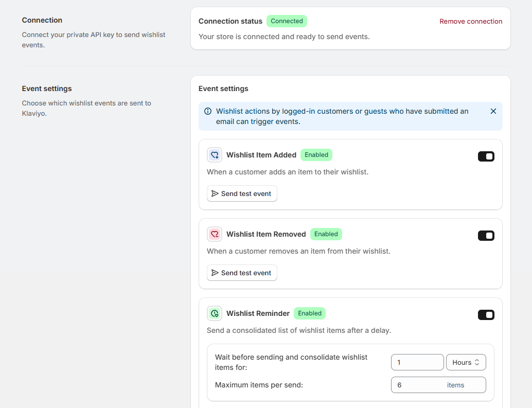Click 'Your store is connected and ready' text
Viewport: 532px width, 408px height.
[284, 37]
